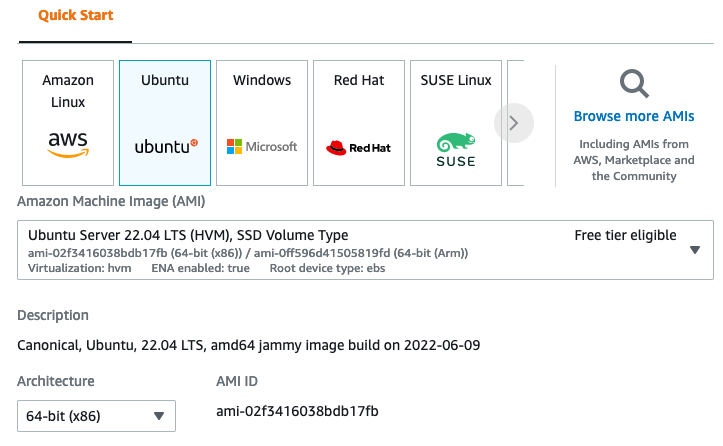The image size is (723, 446).
Task: Click the AMI ID value ami-02f3416038bdb17fb
Action: pos(297,411)
